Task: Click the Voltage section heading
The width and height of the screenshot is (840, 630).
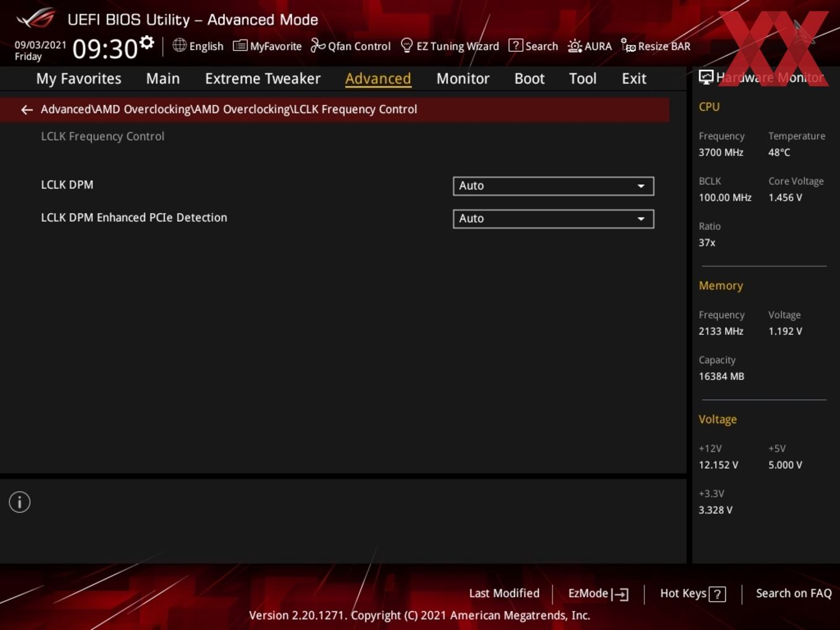Action: click(x=718, y=419)
